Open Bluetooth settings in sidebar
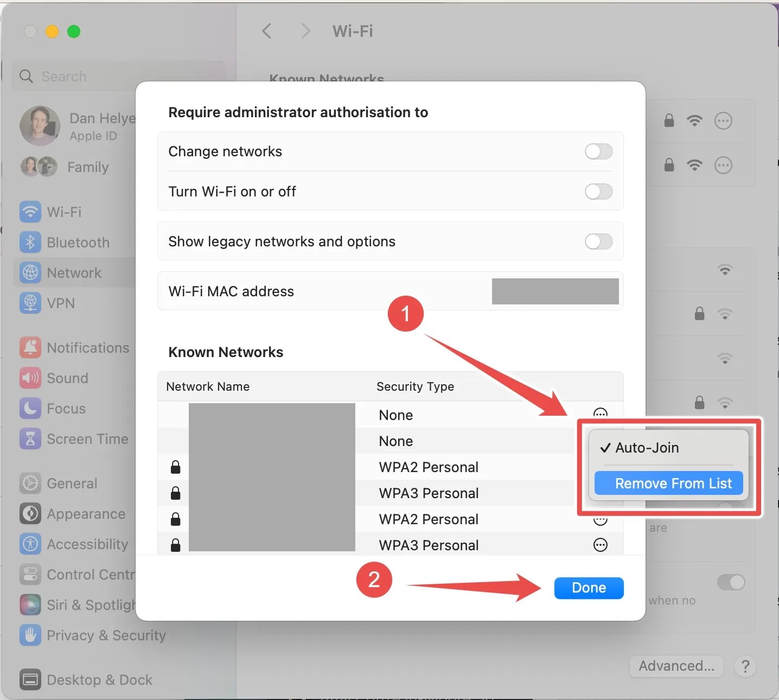779x700 pixels. [65, 242]
